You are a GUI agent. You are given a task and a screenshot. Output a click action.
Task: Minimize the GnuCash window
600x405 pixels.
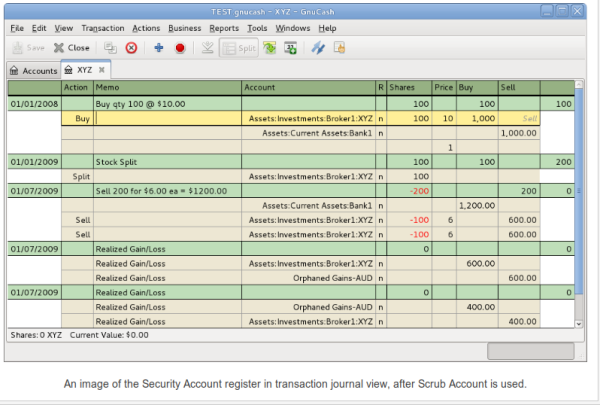547,11
